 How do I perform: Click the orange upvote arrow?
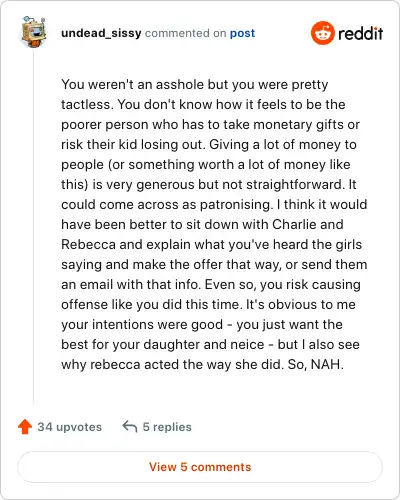tap(25, 427)
